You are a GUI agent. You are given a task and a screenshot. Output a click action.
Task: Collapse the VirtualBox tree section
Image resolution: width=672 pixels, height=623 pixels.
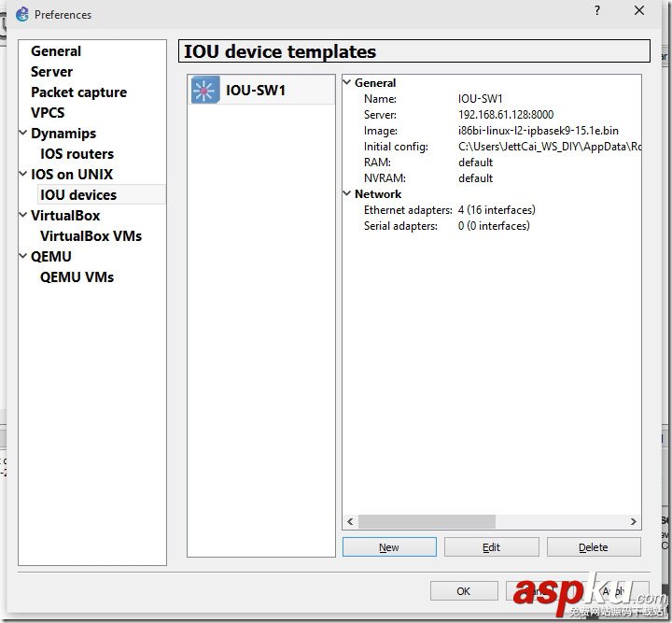23,215
